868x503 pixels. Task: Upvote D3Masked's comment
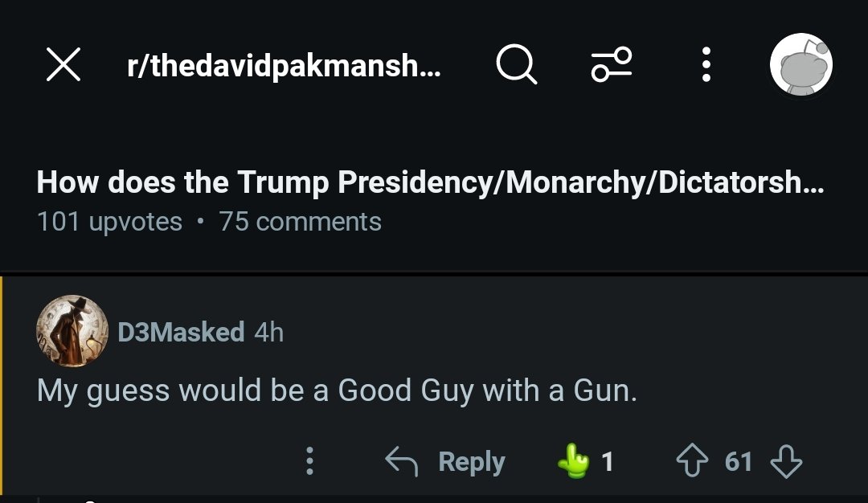(693, 462)
